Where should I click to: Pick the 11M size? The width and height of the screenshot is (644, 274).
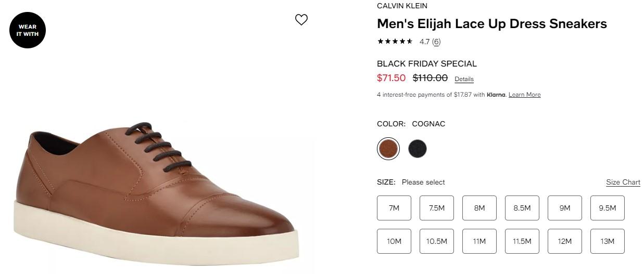pos(479,241)
